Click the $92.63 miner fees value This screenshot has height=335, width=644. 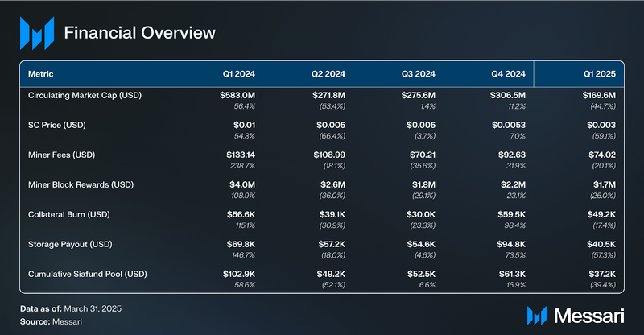click(x=512, y=155)
